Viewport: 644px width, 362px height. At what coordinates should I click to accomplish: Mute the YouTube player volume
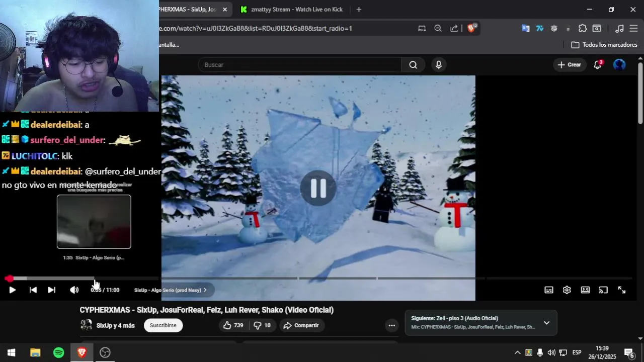74,290
